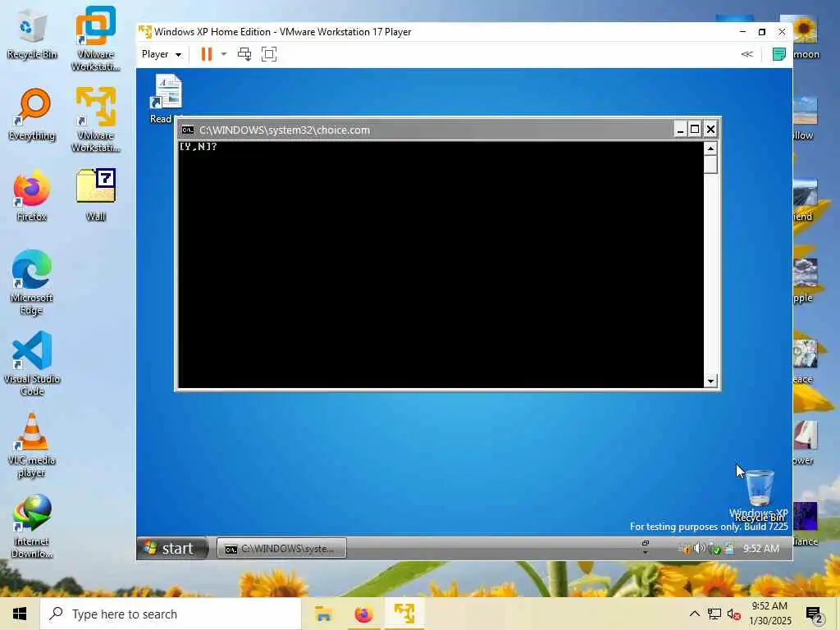Open File Explorer from host taskbar
840x630 pixels.
tap(323, 614)
